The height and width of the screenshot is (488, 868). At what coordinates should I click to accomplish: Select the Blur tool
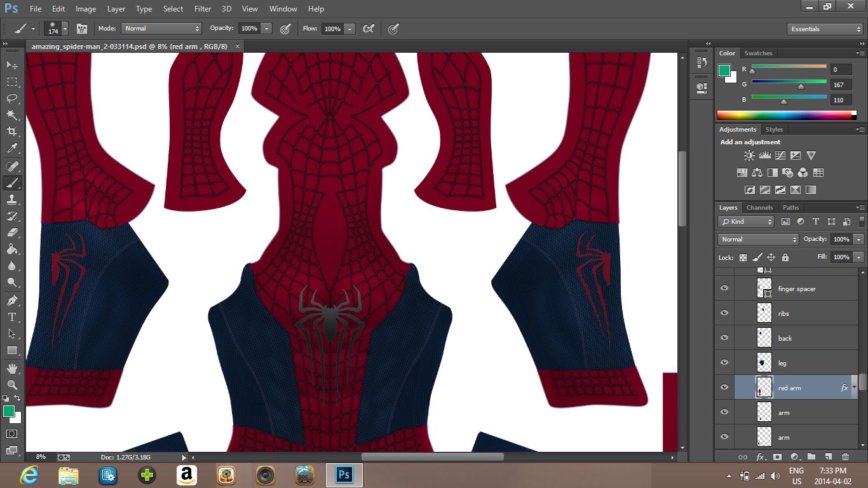point(12,266)
